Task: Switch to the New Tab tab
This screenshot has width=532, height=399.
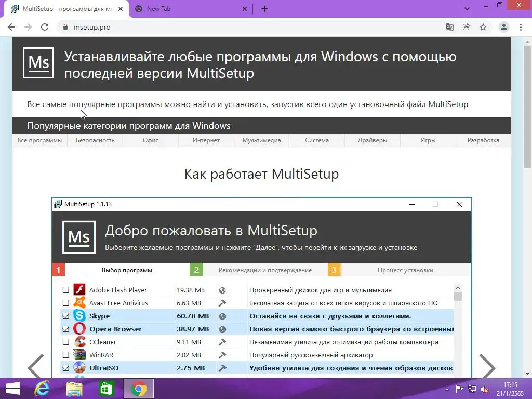Action: click(190, 9)
